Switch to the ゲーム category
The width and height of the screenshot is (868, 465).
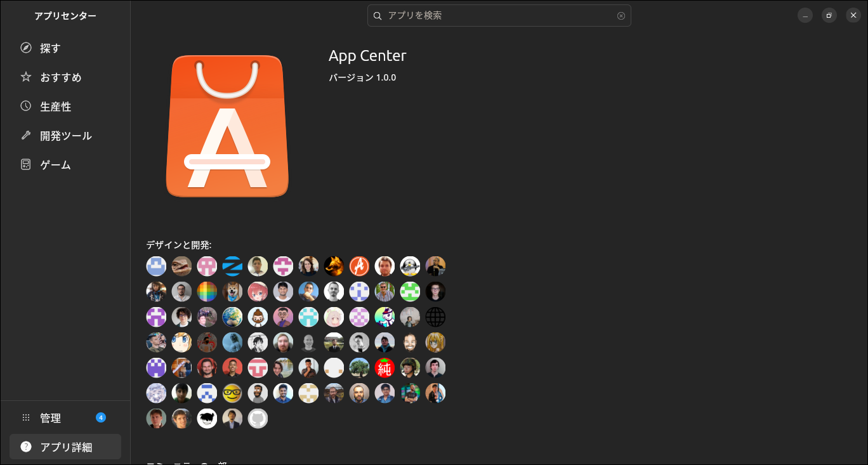[x=65, y=165]
